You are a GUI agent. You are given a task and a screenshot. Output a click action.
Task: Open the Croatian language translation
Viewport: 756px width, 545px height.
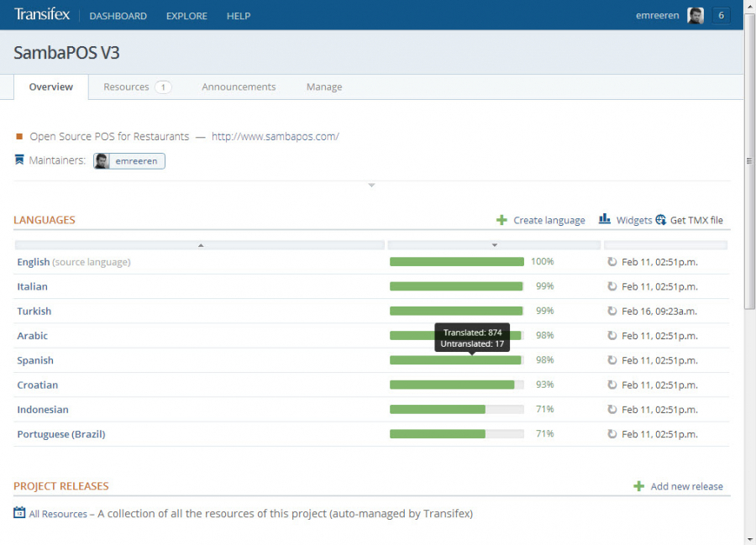(38, 385)
